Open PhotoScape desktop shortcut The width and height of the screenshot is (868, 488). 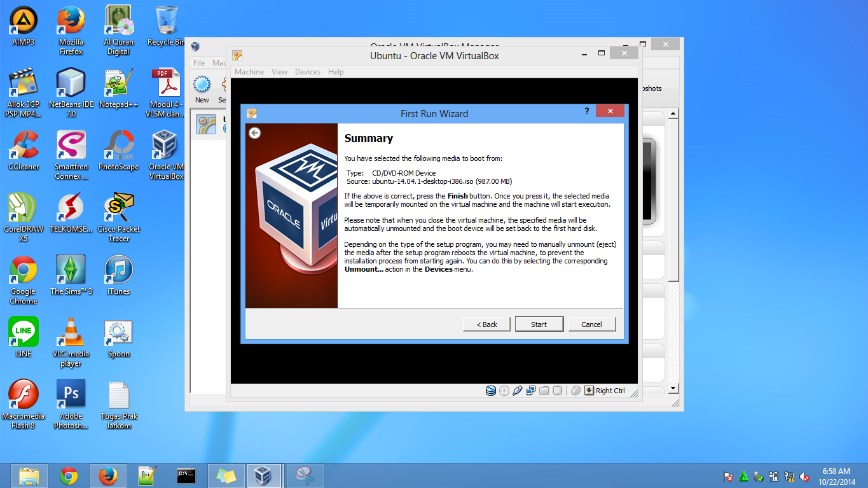119,151
